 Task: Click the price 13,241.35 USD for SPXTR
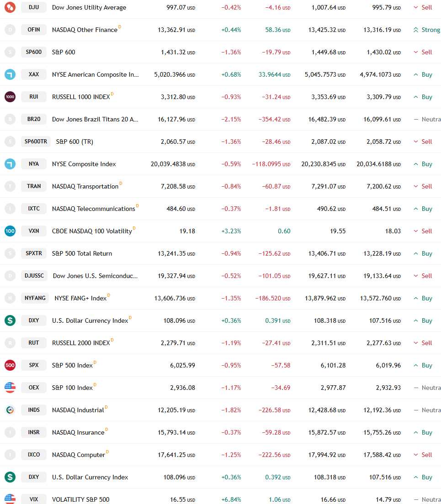pos(176,254)
